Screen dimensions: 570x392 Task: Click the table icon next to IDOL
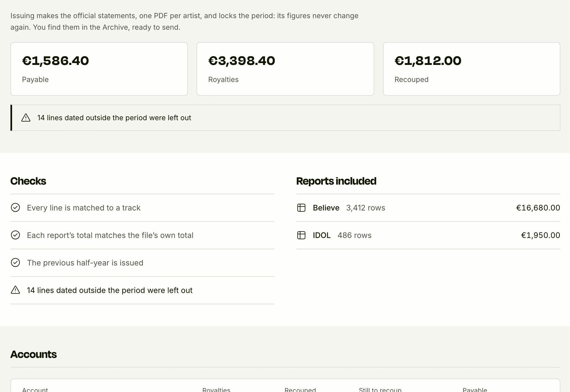pyautogui.click(x=301, y=235)
